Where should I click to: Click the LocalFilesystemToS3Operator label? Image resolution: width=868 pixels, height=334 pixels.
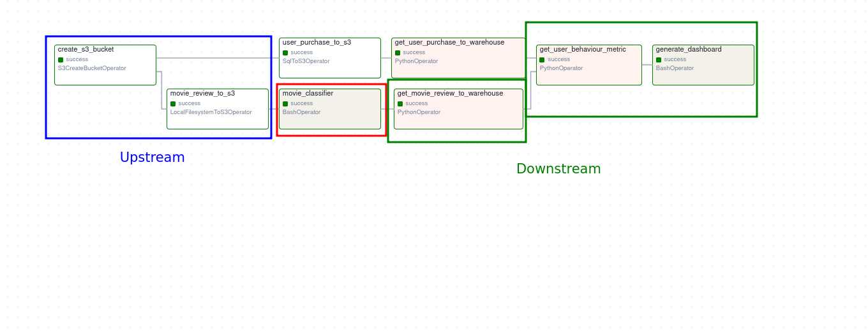tap(211, 112)
